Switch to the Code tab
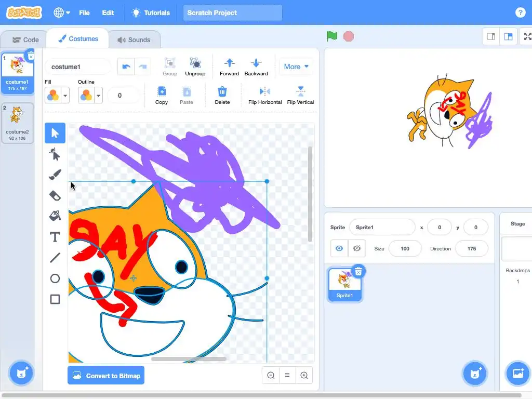Screen dimensions: 532x399 [x=25, y=39]
